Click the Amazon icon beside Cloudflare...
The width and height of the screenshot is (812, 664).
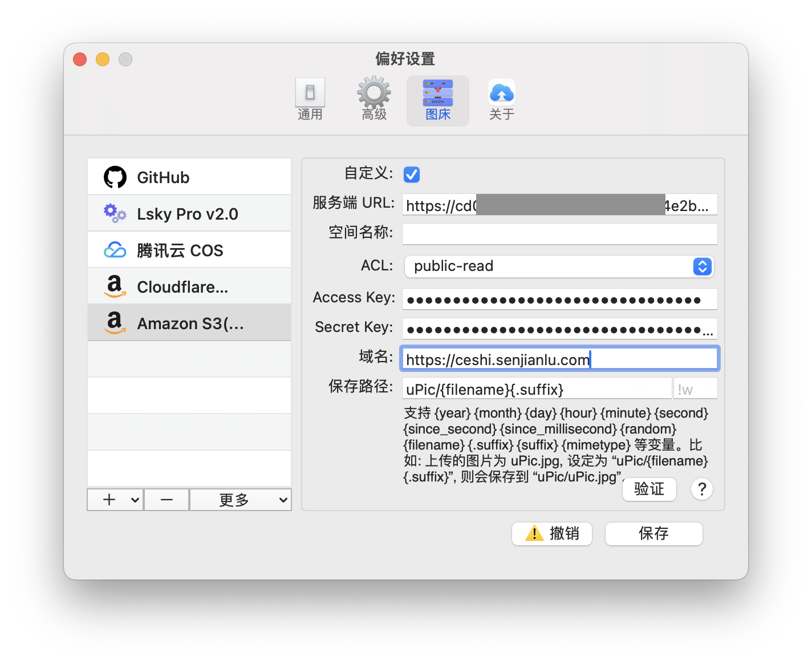click(115, 286)
